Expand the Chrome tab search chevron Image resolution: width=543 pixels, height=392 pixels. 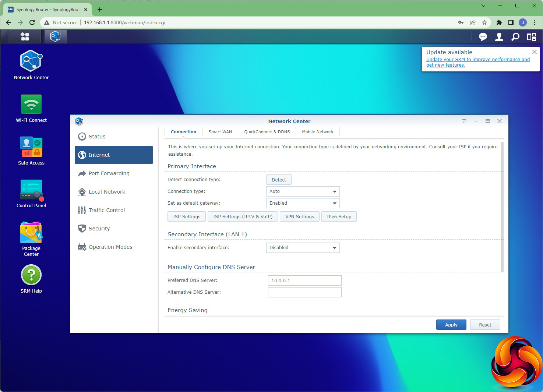pos(483,6)
